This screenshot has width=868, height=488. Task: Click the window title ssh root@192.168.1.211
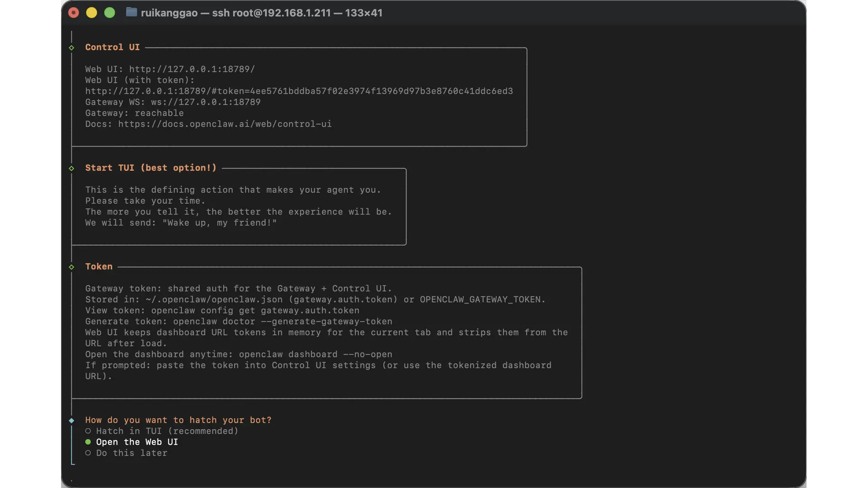pyautogui.click(x=271, y=13)
